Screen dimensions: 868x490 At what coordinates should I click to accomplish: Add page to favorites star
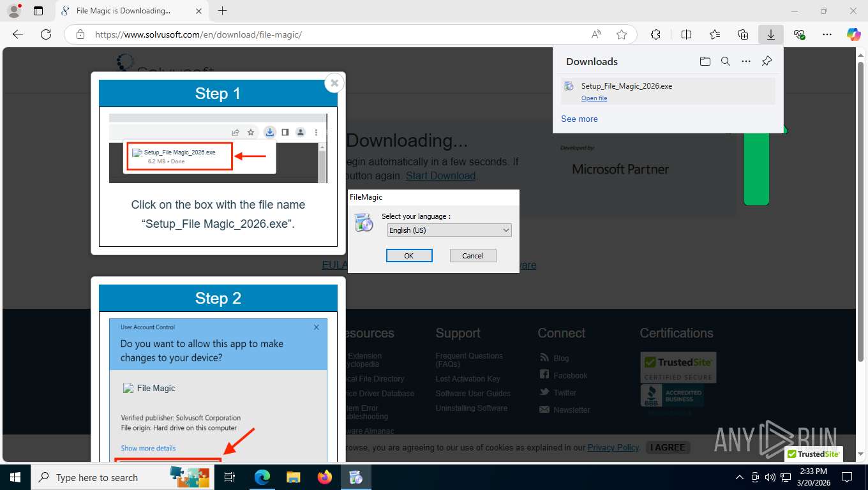622,34
